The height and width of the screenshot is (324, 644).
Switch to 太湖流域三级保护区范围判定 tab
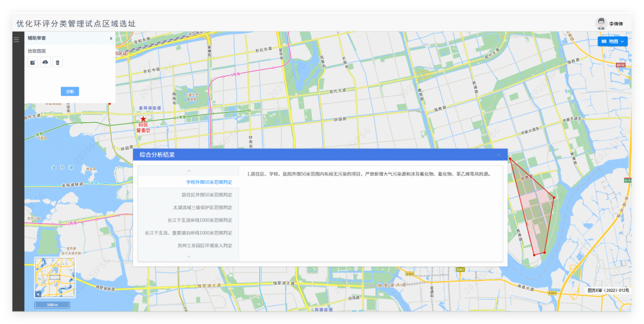202,208
